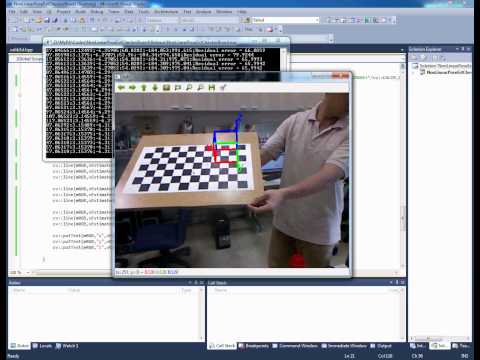Open the editor zoom percentage dropdown
This screenshot has width=480, height=360.
(x=28, y=273)
